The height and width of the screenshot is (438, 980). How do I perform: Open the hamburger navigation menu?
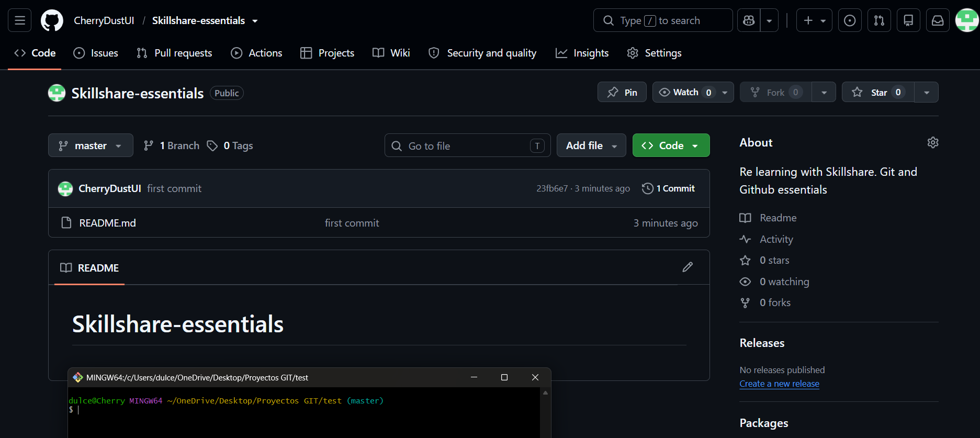tap(20, 20)
